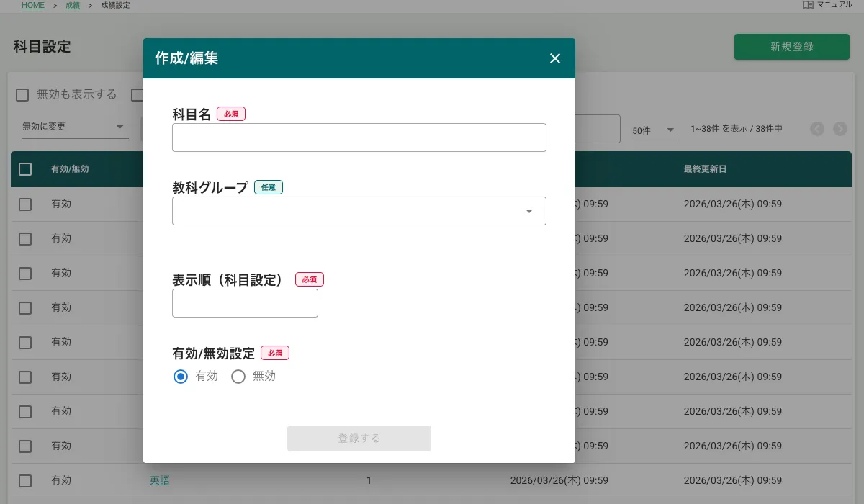Toggle 無効も表示する checkbox
Viewport: 864px width, 504px height.
pyautogui.click(x=22, y=94)
